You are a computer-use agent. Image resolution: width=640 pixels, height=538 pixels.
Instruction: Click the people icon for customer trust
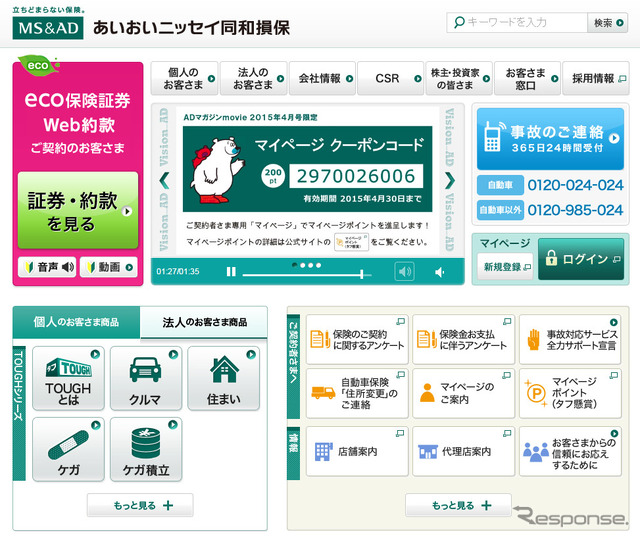point(536,452)
